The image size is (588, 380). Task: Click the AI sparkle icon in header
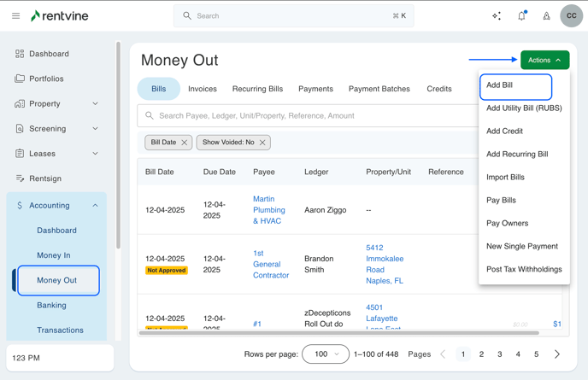[497, 16]
